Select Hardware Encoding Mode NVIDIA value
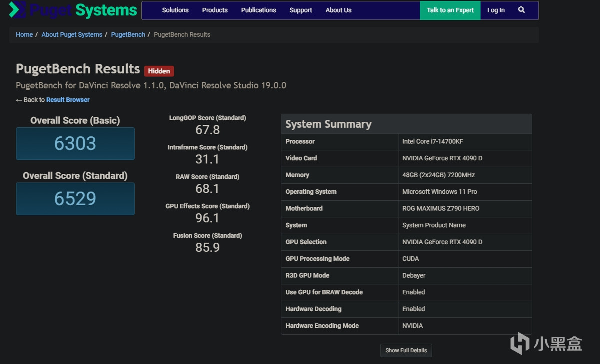The width and height of the screenshot is (600, 364). tap(465, 326)
